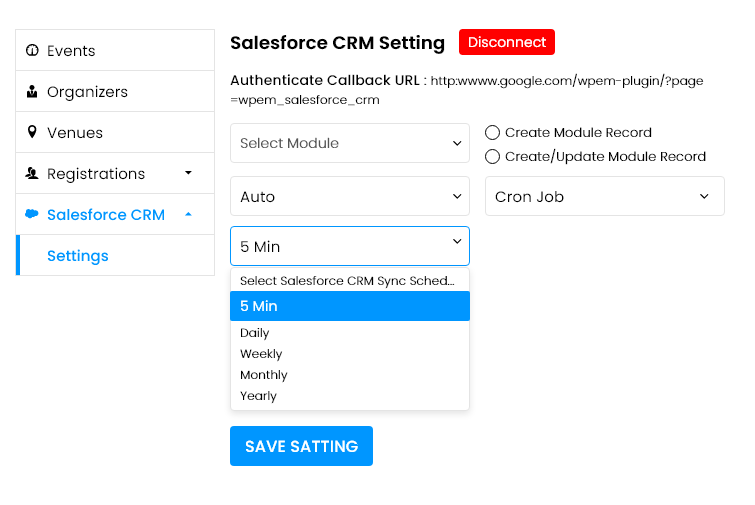Choose the Weekly sync option
The height and width of the screenshot is (505, 755).
[350, 354]
